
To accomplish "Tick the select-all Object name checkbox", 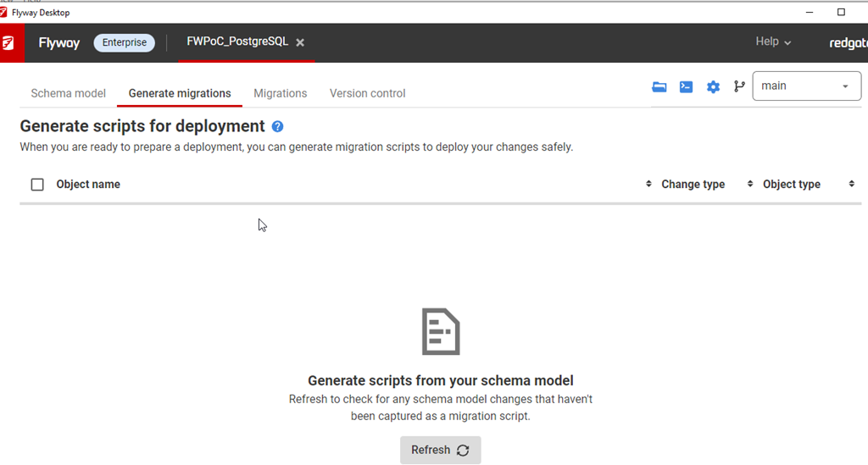I will coord(37,185).
